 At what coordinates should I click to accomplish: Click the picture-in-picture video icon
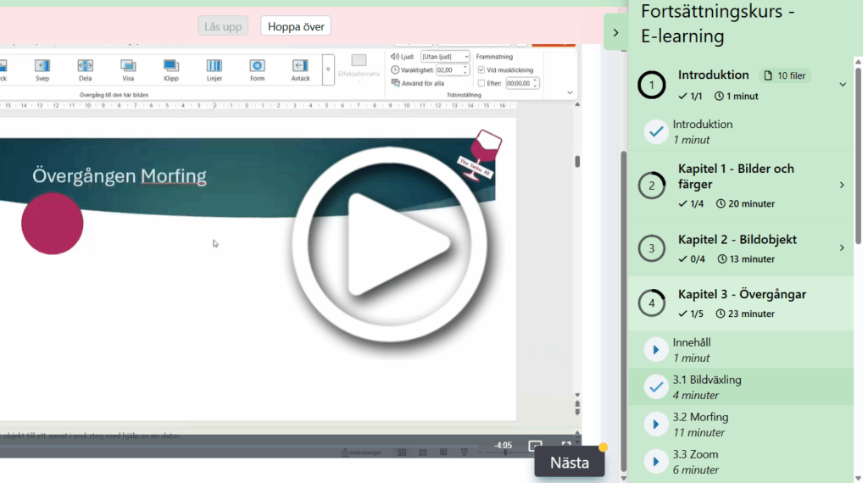[535, 446]
